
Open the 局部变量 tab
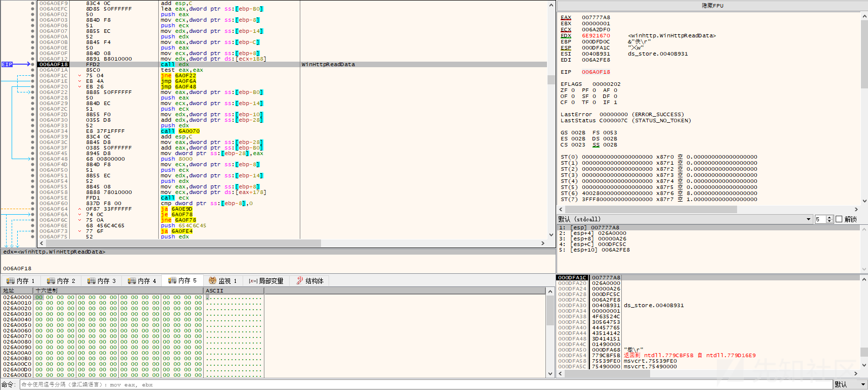coord(266,281)
